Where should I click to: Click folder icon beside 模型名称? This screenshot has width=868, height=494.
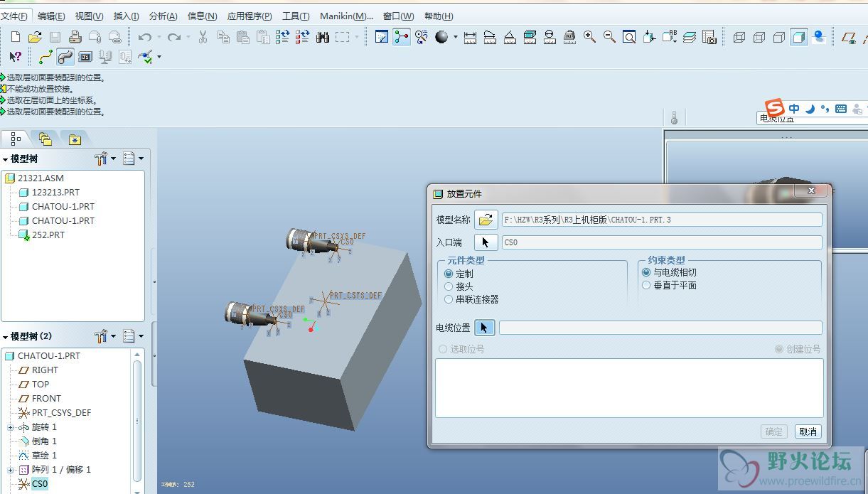point(486,220)
